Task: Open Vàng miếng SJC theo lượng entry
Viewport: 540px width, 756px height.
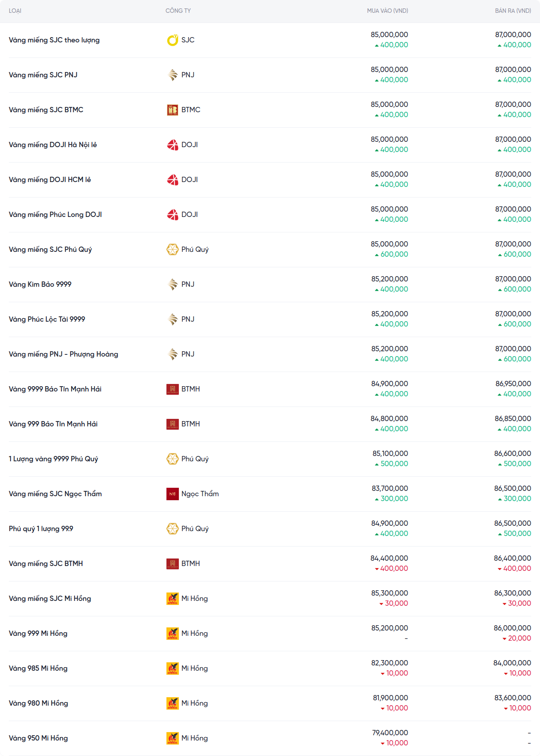Action: pos(54,40)
